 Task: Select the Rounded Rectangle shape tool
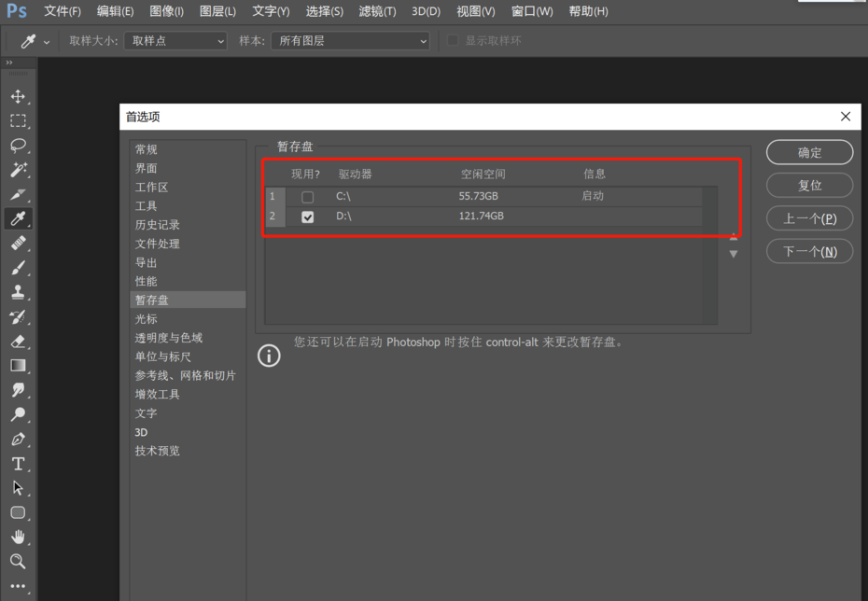pos(18,512)
